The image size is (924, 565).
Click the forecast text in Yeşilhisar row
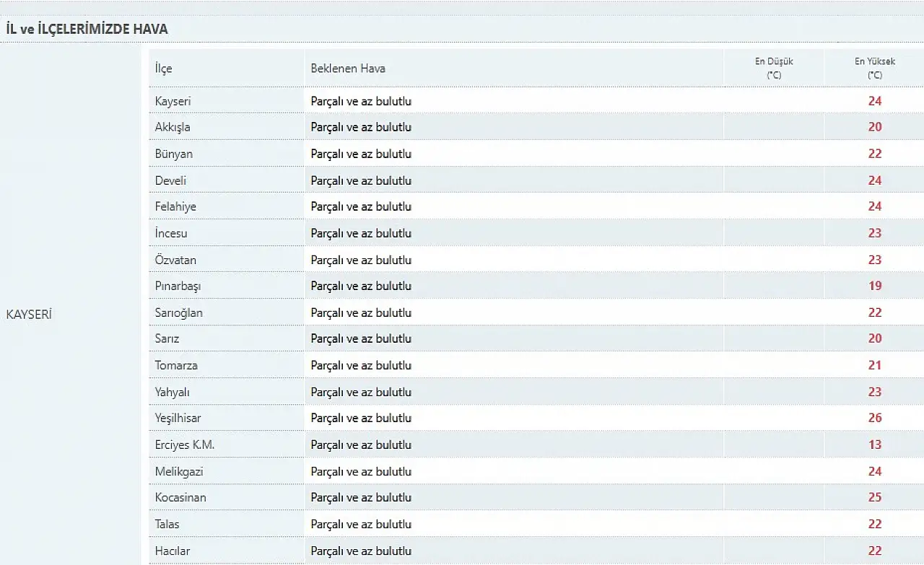361,418
